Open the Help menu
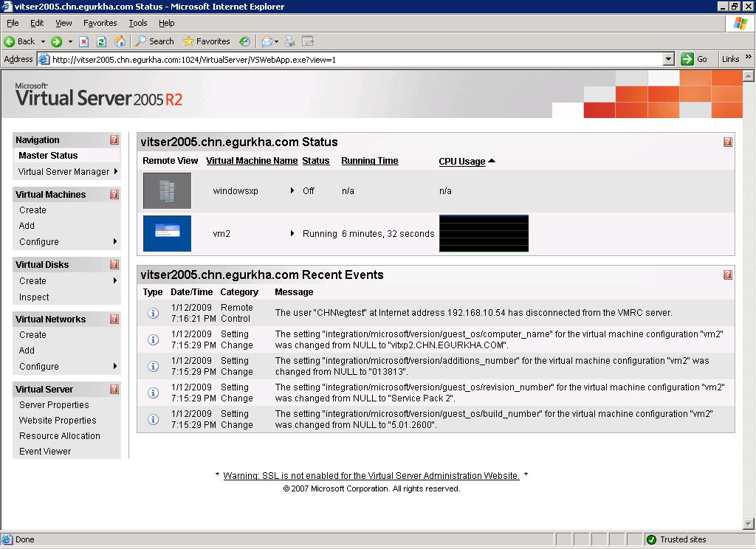 [x=166, y=23]
